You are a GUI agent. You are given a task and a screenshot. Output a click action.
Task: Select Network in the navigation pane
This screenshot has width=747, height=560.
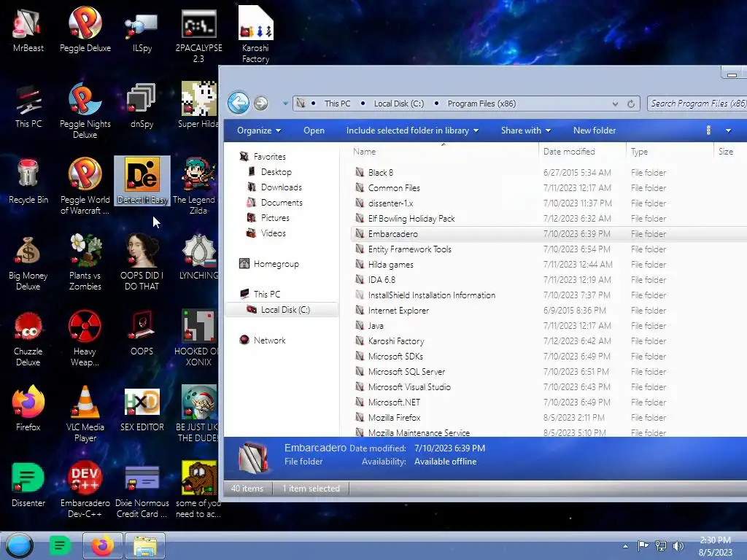[x=269, y=340]
